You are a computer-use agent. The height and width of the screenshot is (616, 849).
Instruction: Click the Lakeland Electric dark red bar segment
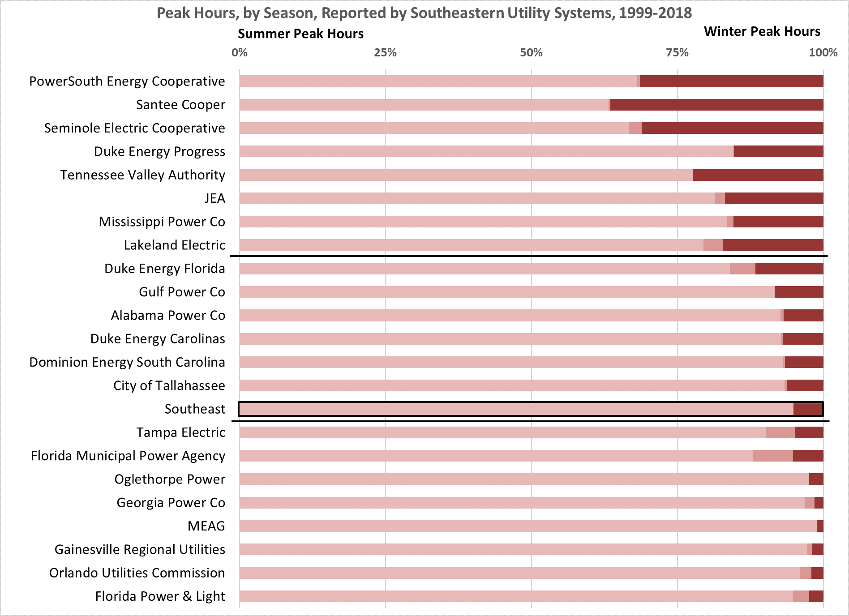[772, 245]
